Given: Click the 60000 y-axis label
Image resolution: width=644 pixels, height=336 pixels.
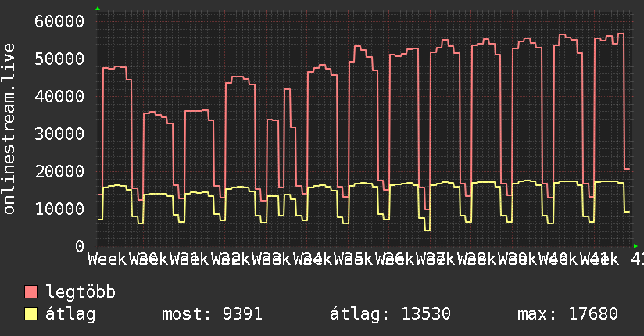Looking at the screenshot, I should [59, 21].
